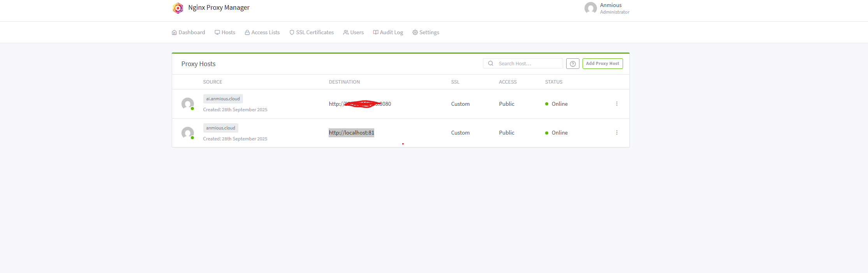Click the ai.anmious.cloud domain link
Viewport: 868px width, 273px height.
(223, 99)
